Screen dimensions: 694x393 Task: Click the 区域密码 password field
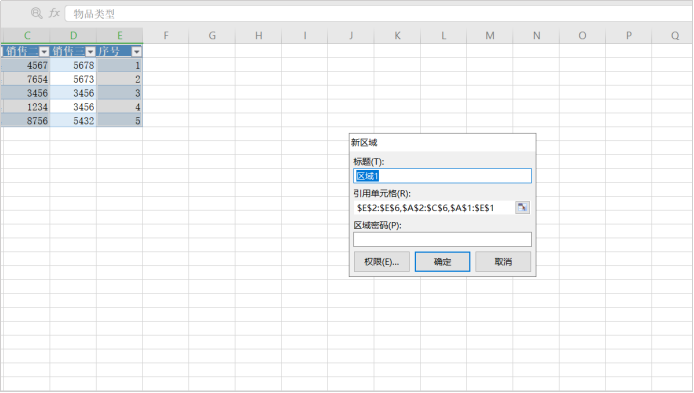pyautogui.click(x=442, y=239)
